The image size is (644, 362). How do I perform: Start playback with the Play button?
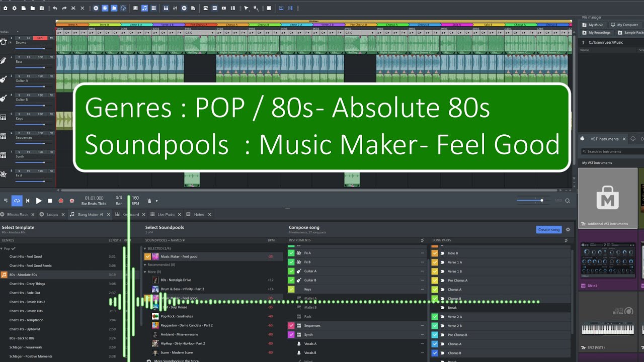[x=39, y=201]
